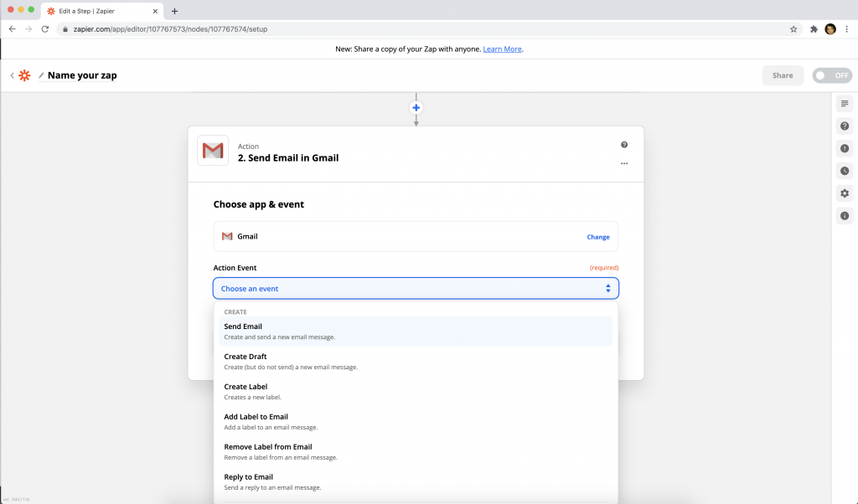Image resolution: width=858 pixels, height=504 pixels.
Task: Open help for the Send Email step
Action: coord(624,145)
